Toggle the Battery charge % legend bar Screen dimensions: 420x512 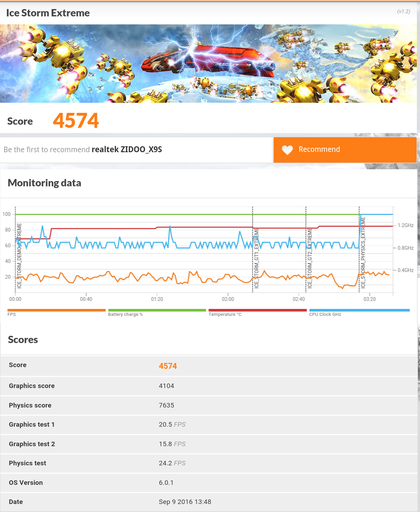point(157,310)
